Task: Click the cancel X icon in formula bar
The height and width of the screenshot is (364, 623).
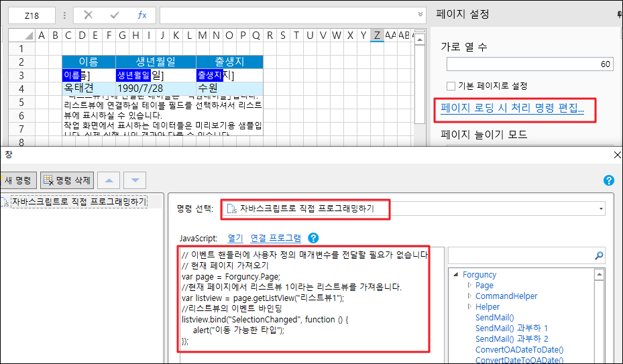Action: [89, 15]
